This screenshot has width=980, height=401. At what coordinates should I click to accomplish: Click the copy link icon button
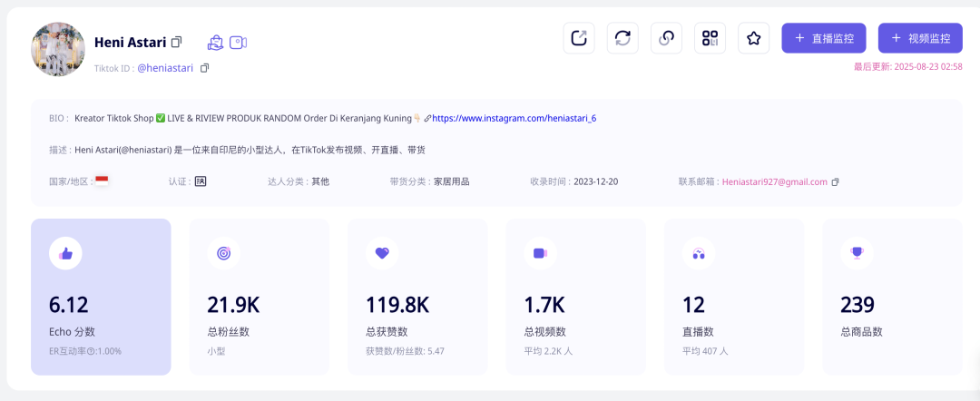tap(666, 38)
